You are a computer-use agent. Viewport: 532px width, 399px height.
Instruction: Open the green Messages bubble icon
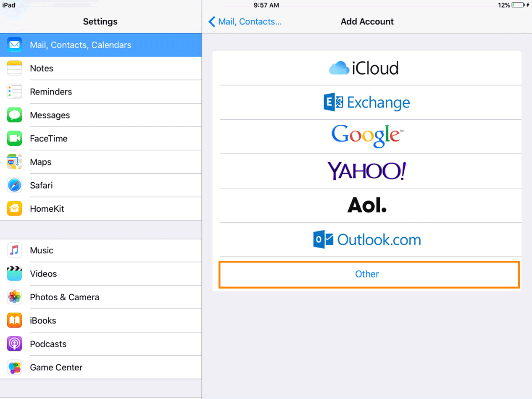point(14,115)
